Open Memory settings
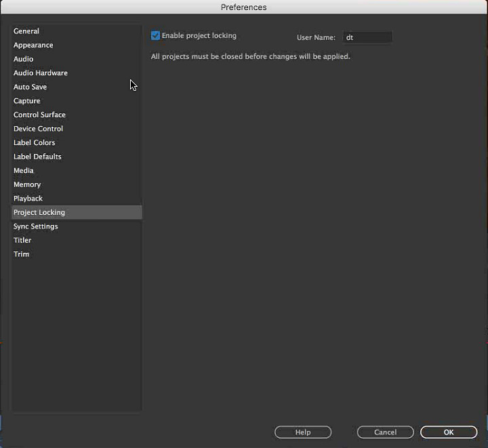Image resolution: width=488 pixels, height=448 pixels. tap(77, 184)
